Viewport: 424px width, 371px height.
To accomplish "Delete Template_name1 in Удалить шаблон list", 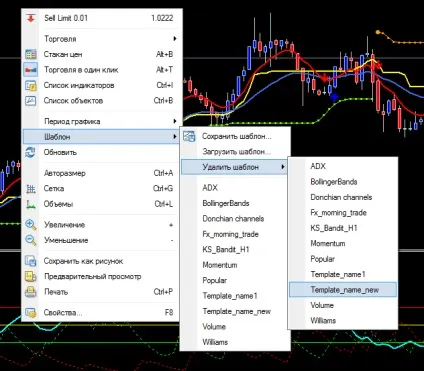I will [x=343, y=274].
